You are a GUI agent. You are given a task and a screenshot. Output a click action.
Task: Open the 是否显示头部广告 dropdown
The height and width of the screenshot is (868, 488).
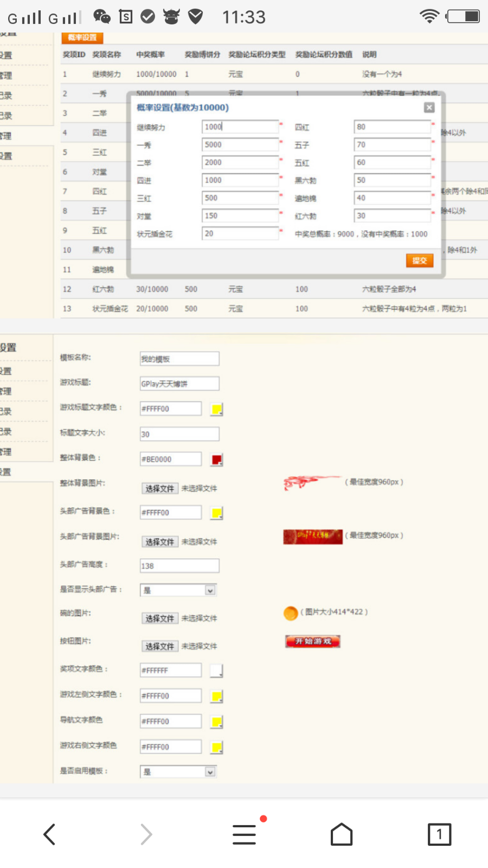pyautogui.click(x=178, y=590)
